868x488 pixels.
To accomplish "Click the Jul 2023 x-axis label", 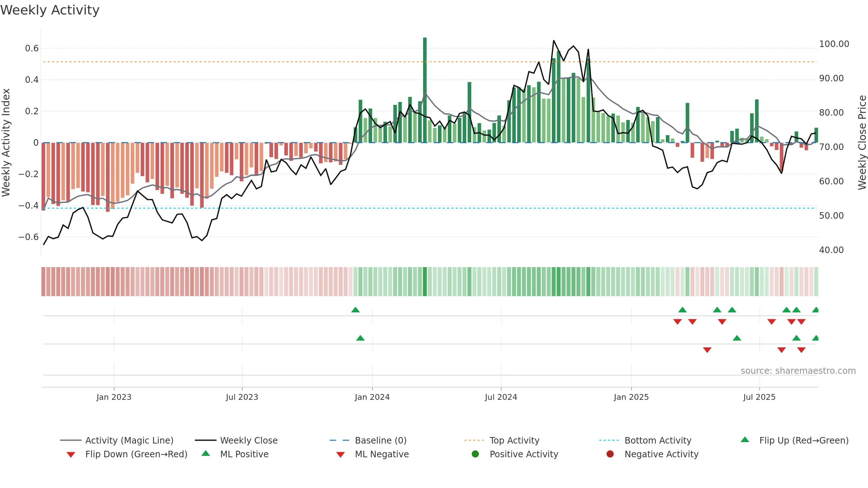I will point(242,397).
